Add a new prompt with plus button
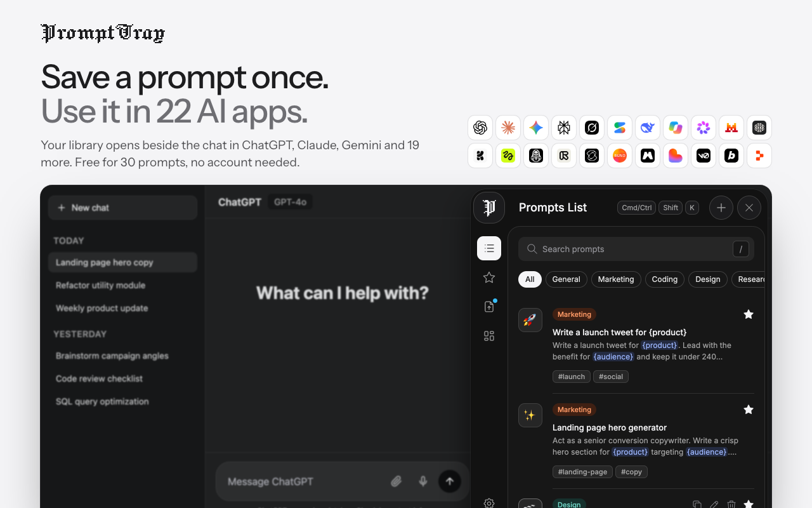 [x=721, y=208]
